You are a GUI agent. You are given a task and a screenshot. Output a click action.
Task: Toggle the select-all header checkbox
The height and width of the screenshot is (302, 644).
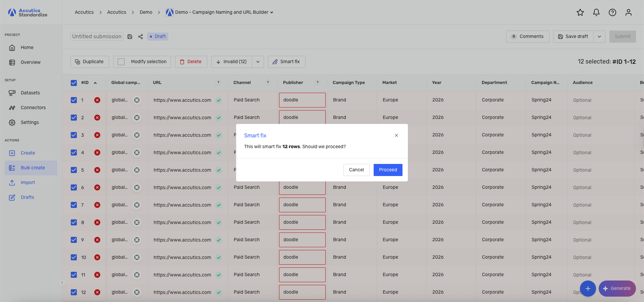coord(74,83)
